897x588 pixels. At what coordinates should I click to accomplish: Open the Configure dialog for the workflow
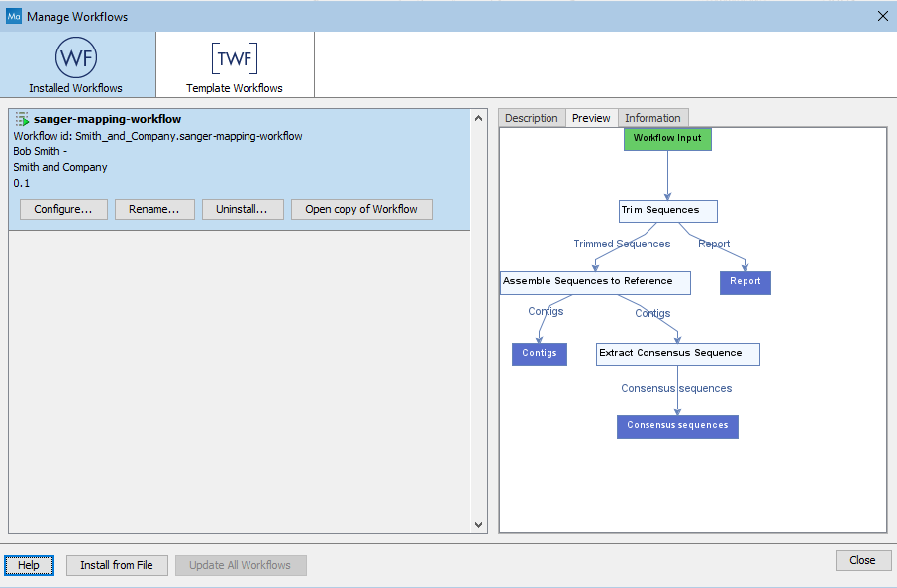point(63,209)
